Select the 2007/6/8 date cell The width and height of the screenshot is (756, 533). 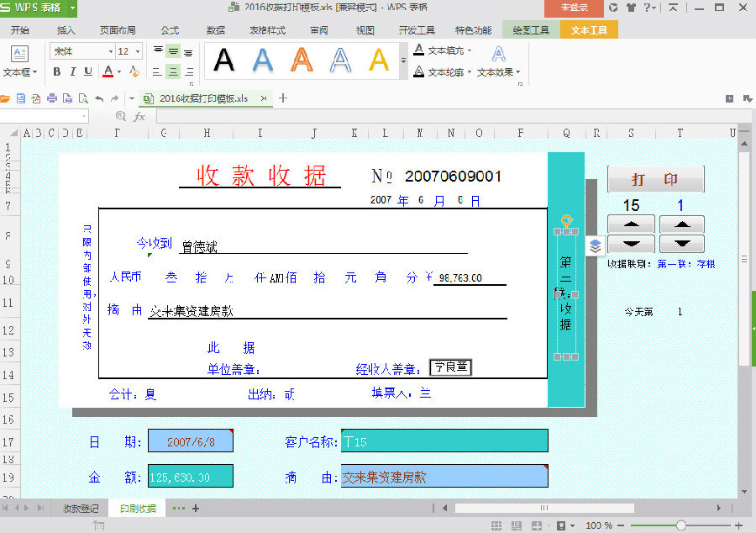191,441
